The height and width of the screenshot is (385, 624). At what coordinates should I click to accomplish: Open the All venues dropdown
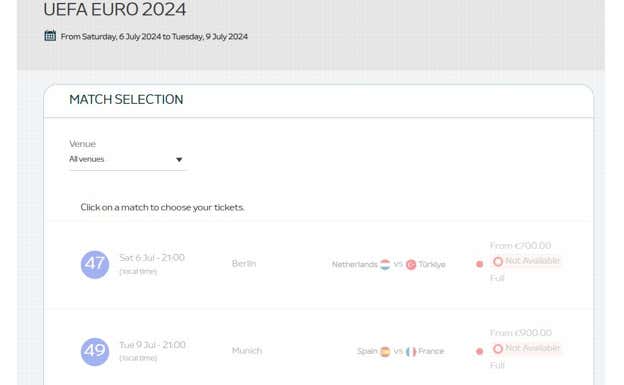(127, 159)
